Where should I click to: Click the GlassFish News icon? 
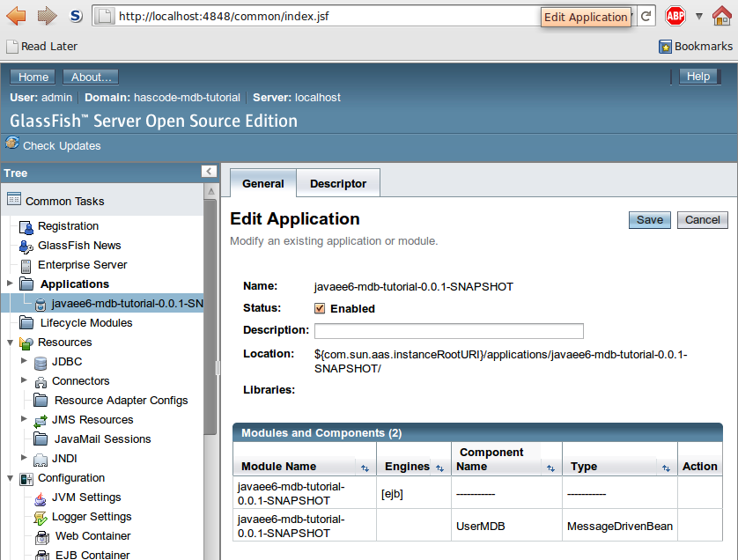tap(26, 247)
